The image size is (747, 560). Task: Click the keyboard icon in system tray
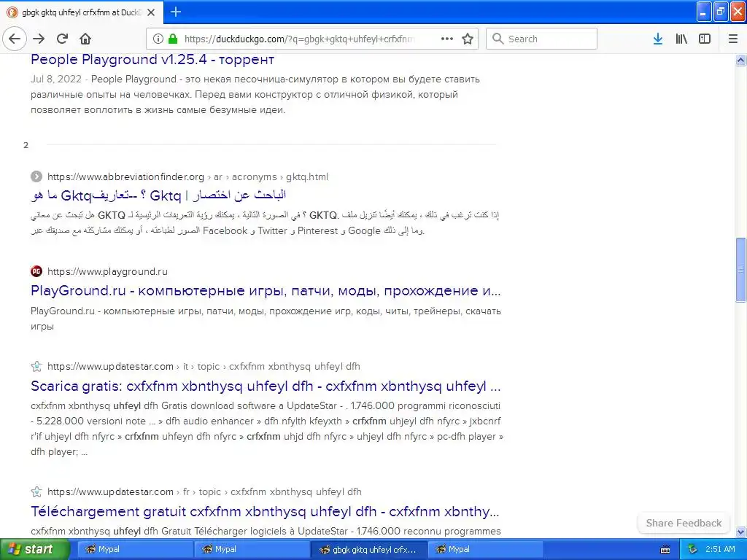(x=665, y=550)
